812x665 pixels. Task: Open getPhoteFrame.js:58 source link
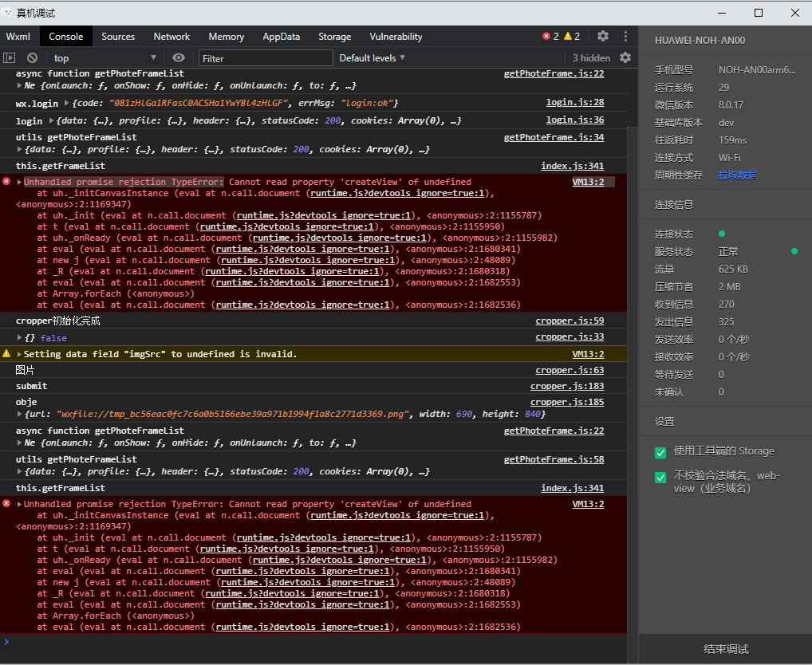point(554,459)
